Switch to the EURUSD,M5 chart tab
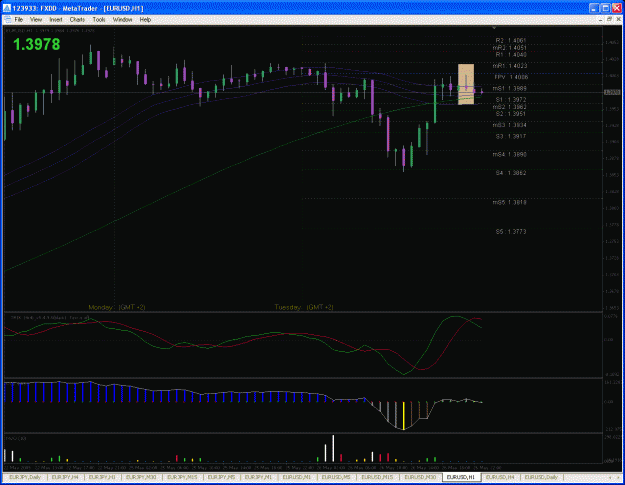The image size is (625, 485). tap(336, 477)
